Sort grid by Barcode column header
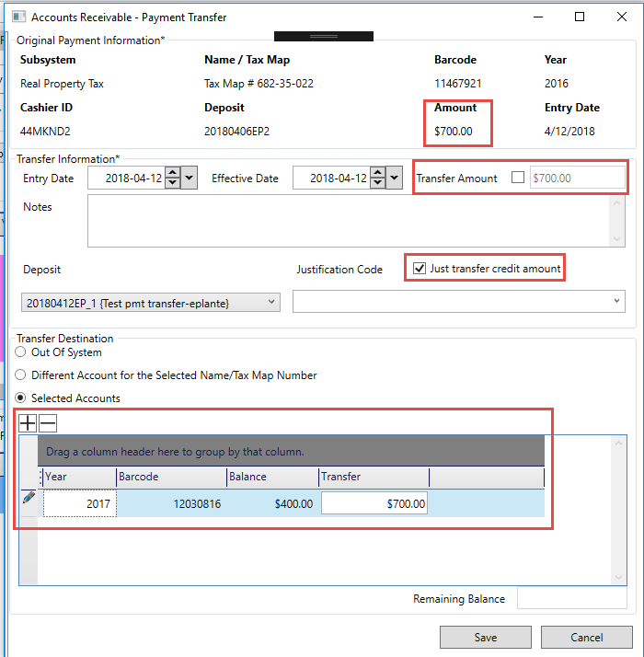Viewport: 644px width, 657px height. click(171, 477)
